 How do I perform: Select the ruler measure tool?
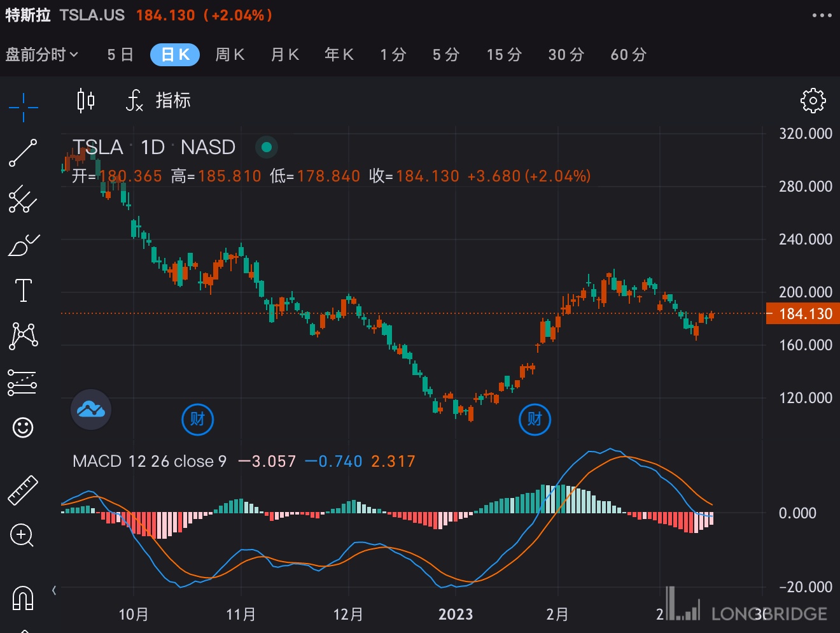(23, 490)
